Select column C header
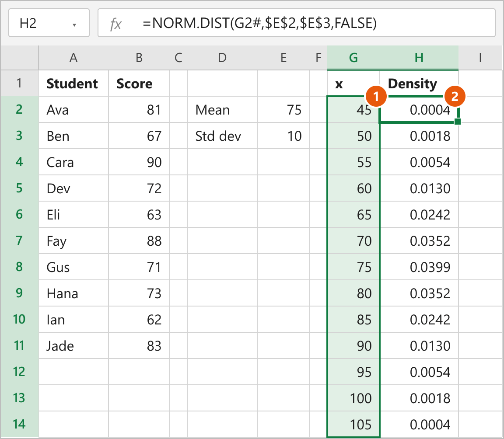Viewport: 504px width, 439px height. 178,58
